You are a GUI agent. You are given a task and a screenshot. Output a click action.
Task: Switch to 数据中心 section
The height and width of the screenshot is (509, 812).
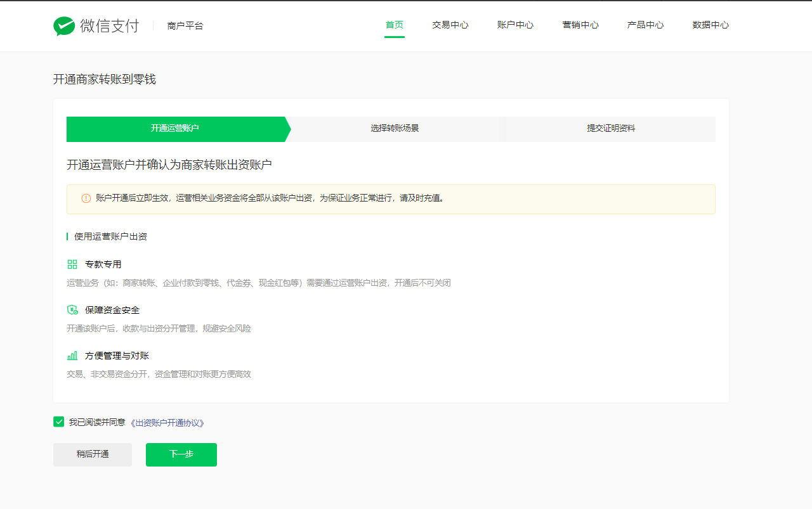point(710,25)
